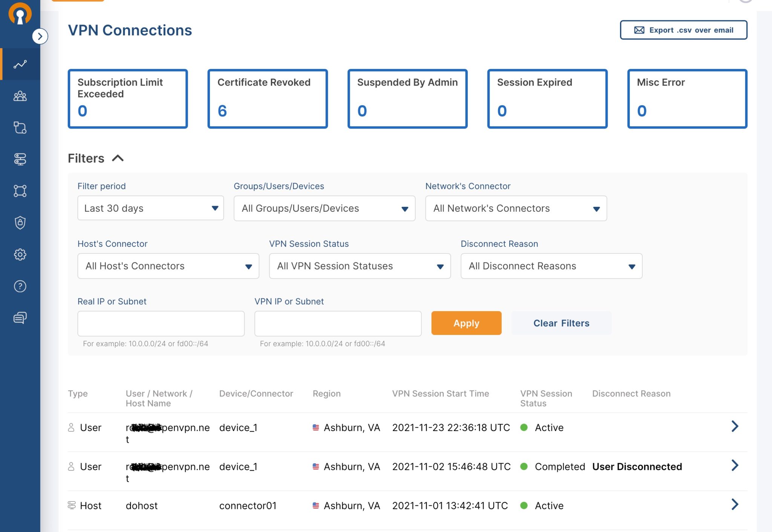The height and width of the screenshot is (532, 772).
Task: Click Apply to filter VPN connections
Action: [466, 323]
